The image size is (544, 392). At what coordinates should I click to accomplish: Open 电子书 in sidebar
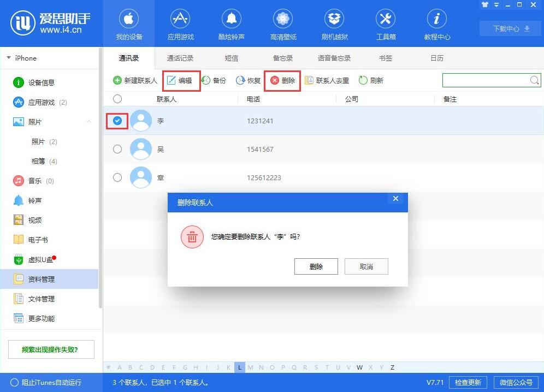(x=49, y=240)
